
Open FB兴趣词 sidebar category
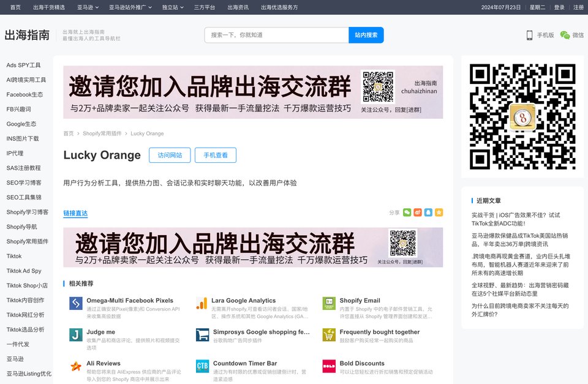19,109
